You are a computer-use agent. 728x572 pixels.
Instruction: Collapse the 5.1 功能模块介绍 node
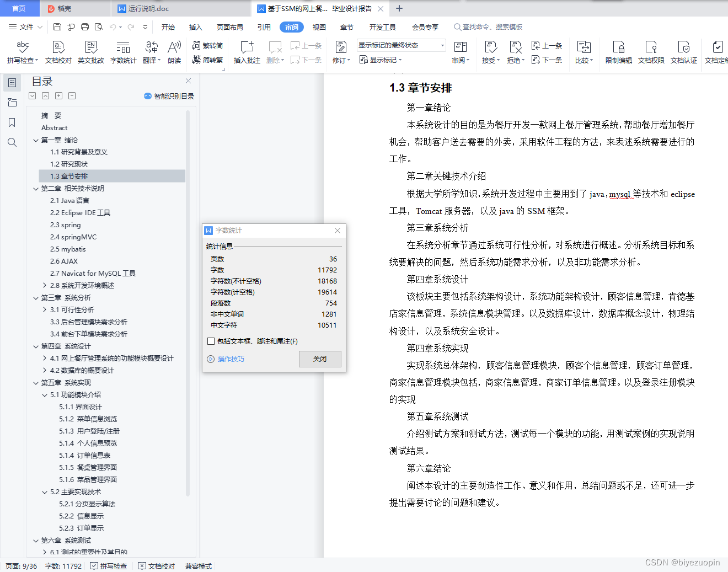point(45,395)
